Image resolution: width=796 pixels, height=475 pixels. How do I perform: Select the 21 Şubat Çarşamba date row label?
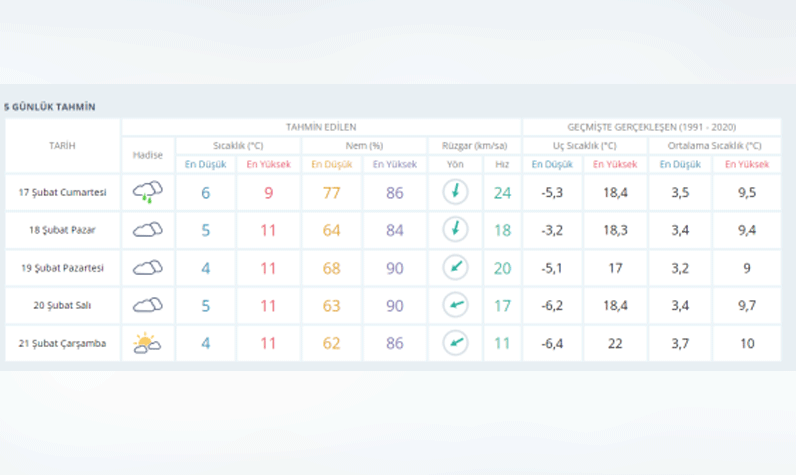click(62, 344)
